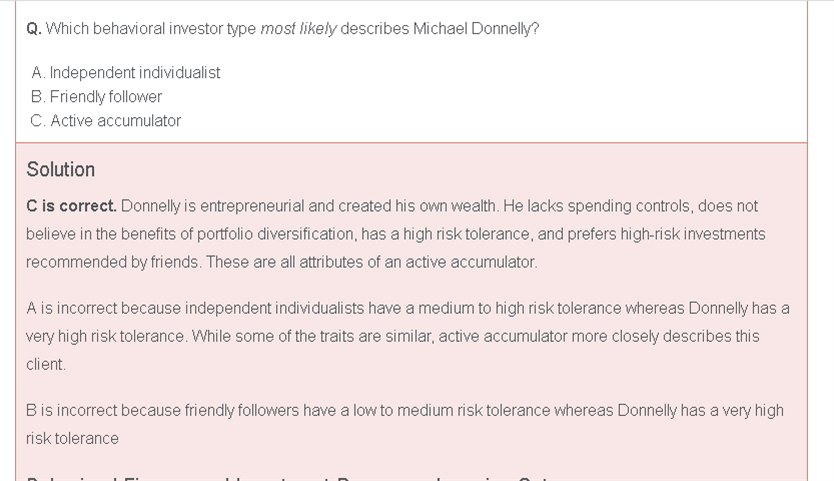
Task: Click the bold 'C is correct.' text
Action: click(x=71, y=206)
